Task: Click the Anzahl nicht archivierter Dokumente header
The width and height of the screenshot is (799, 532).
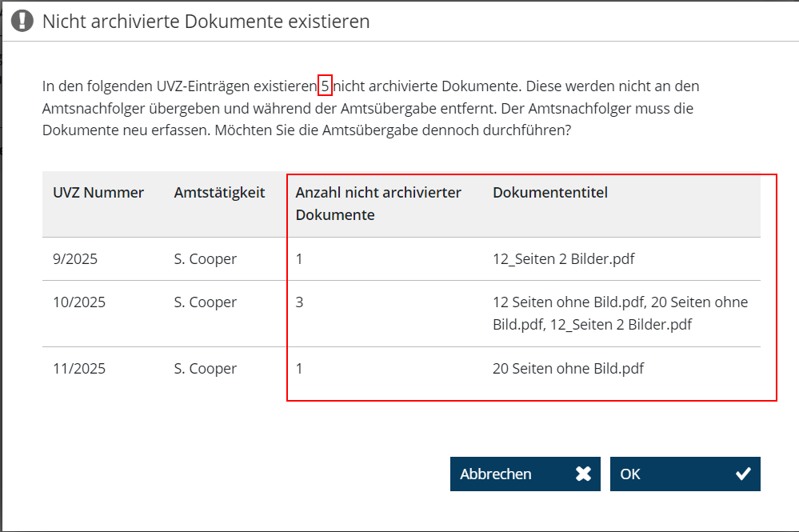Action: 378,203
